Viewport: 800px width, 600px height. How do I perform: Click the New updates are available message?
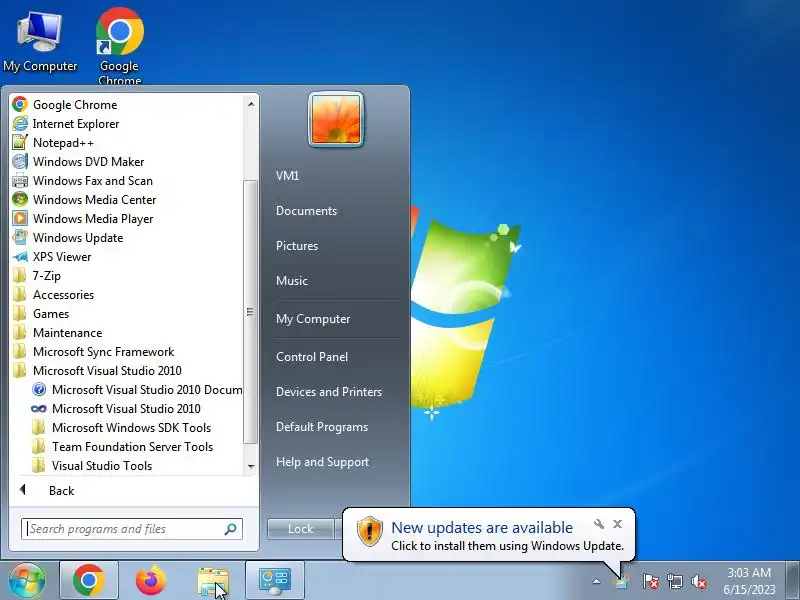click(x=482, y=528)
